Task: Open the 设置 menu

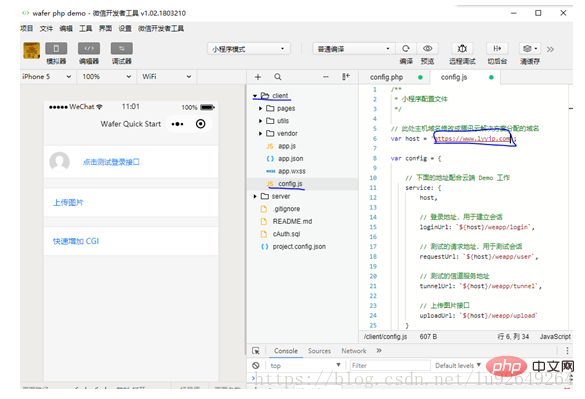Action: (125, 28)
